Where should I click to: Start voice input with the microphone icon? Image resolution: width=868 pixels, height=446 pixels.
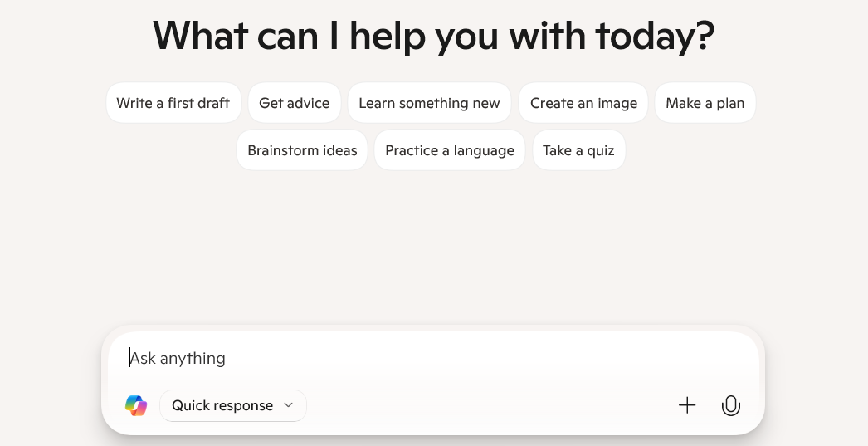pos(731,405)
